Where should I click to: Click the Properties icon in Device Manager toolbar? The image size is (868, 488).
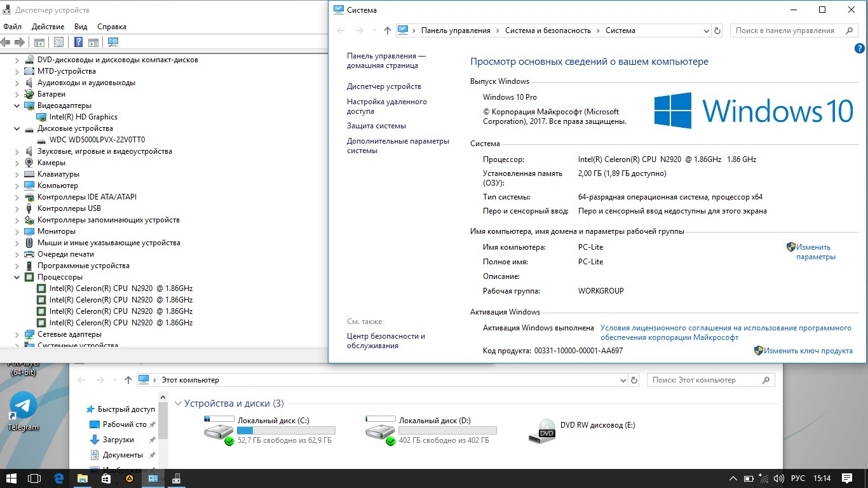coord(58,42)
